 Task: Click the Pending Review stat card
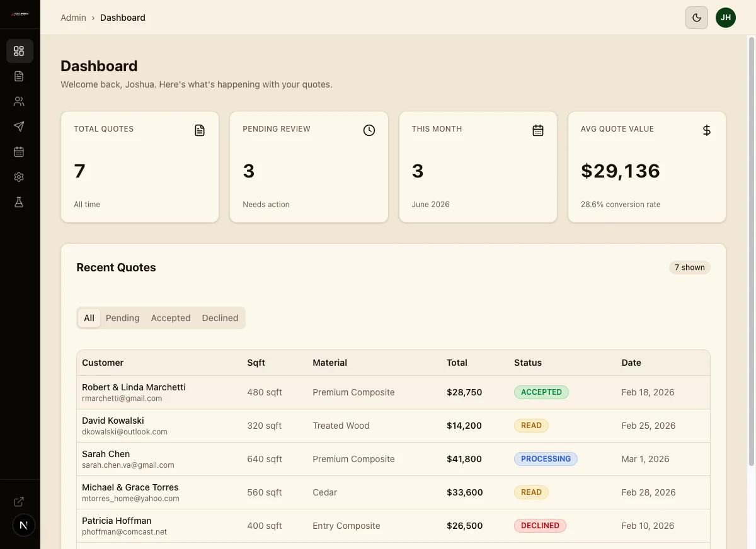309,167
